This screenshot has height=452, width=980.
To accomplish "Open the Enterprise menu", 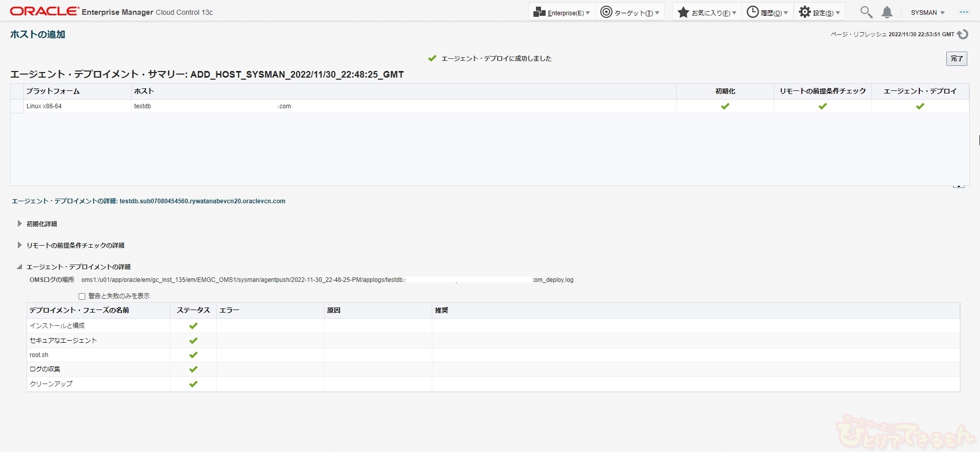I will coord(561,12).
